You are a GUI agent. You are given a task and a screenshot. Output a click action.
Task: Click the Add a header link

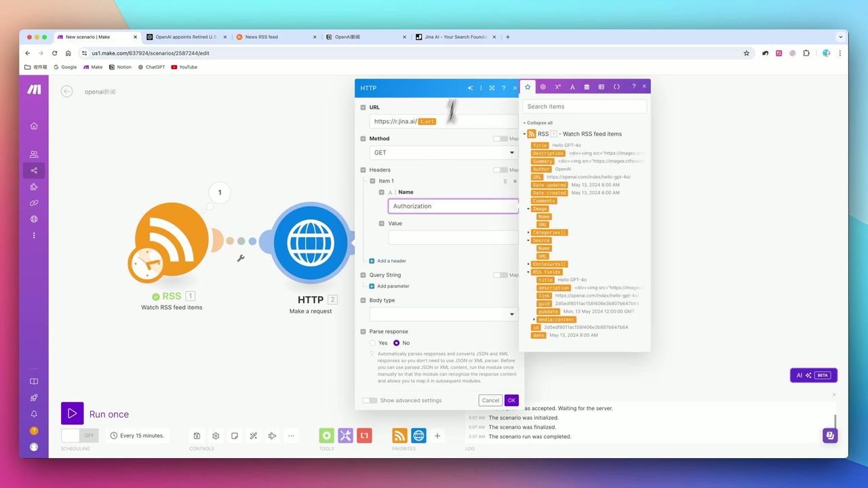click(x=391, y=261)
